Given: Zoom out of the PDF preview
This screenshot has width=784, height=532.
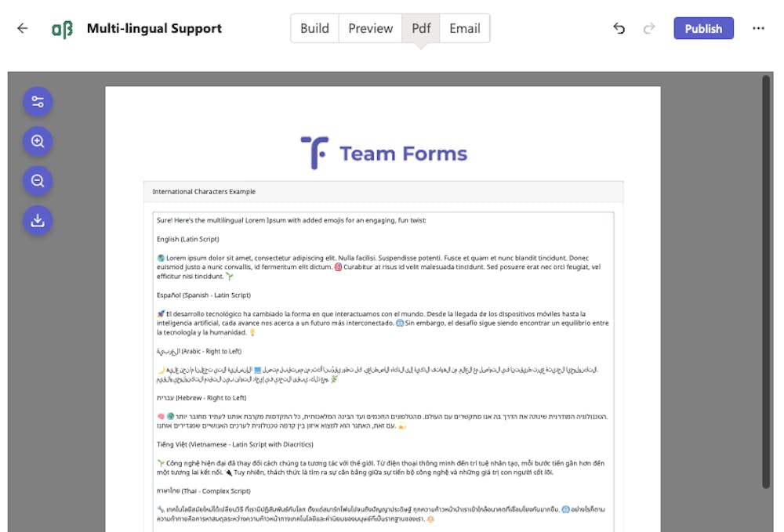Looking at the screenshot, I should coord(37,181).
